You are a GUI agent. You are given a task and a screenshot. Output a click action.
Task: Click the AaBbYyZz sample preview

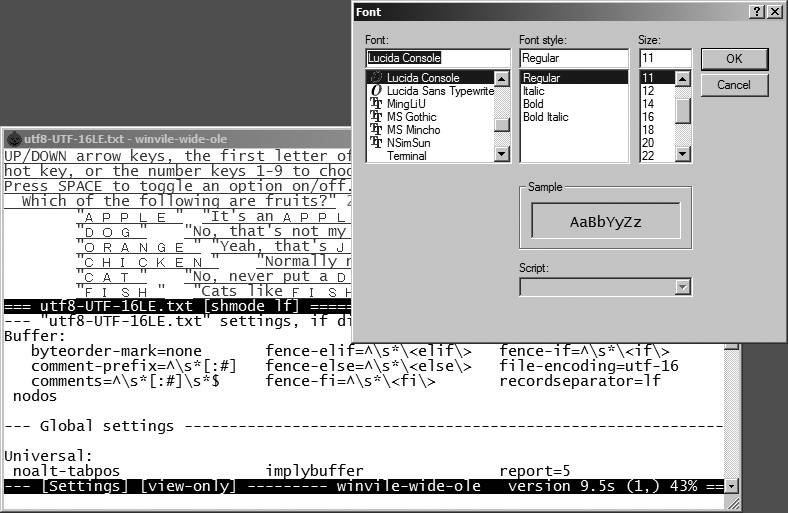coord(606,221)
